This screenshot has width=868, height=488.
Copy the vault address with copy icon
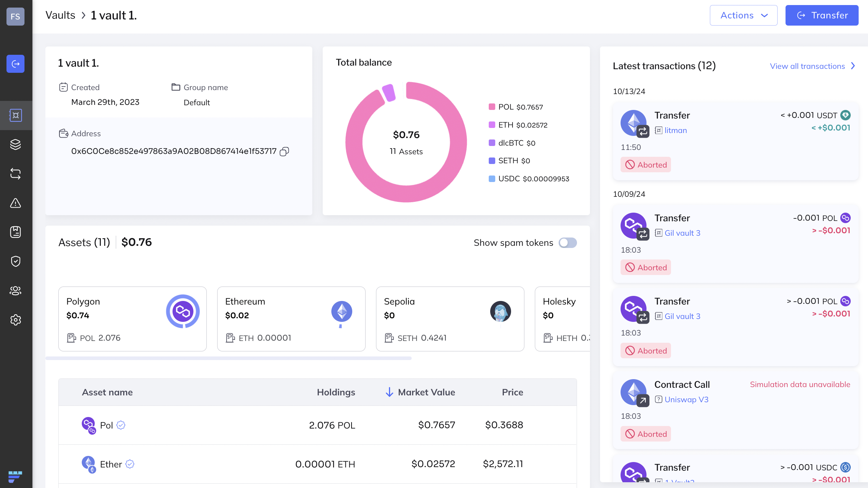(x=285, y=151)
